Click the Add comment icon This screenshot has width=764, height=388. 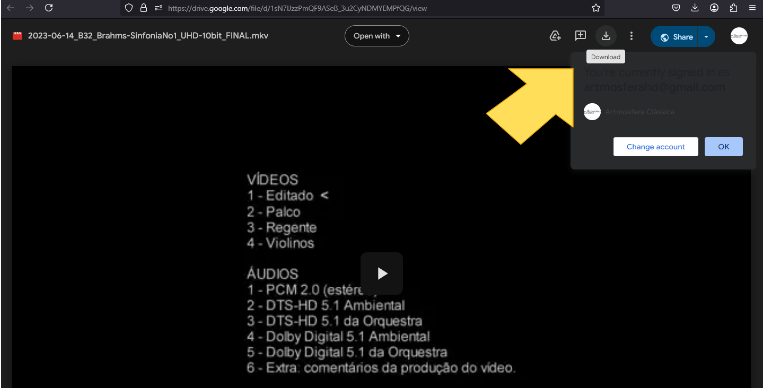coord(580,36)
